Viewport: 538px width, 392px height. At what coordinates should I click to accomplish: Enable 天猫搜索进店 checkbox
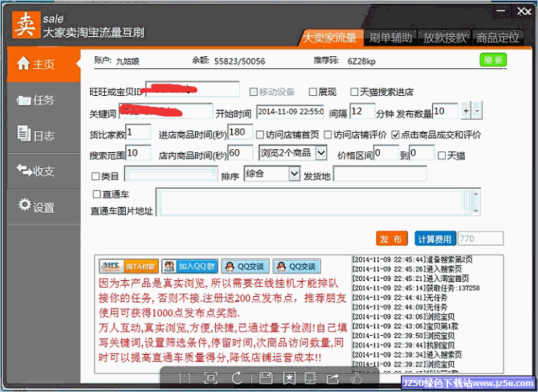click(x=354, y=91)
